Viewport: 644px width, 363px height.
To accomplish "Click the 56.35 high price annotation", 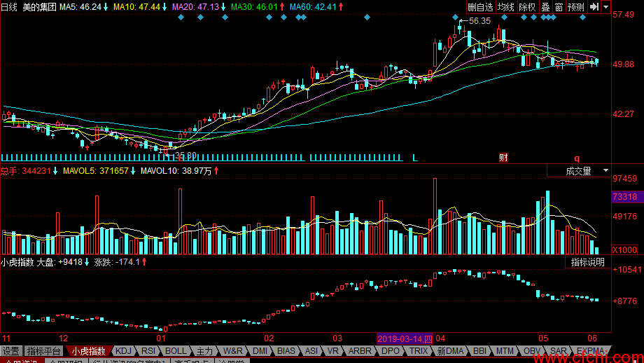I will [479, 21].
